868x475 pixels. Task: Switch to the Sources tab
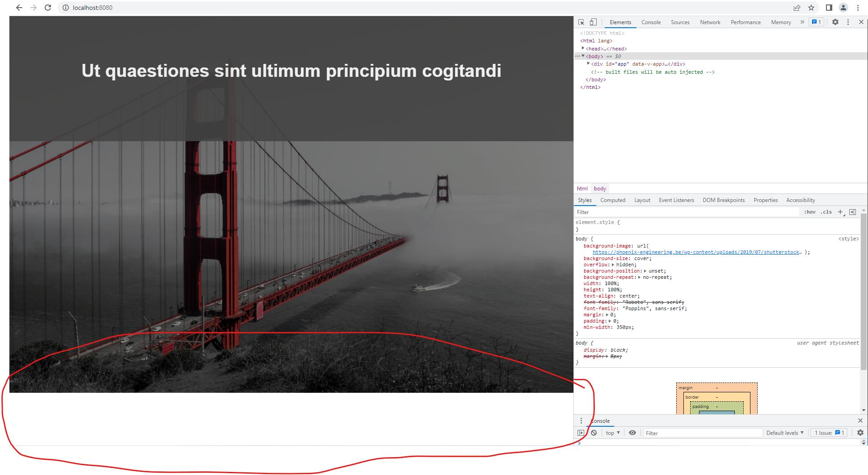click(680, 22)
